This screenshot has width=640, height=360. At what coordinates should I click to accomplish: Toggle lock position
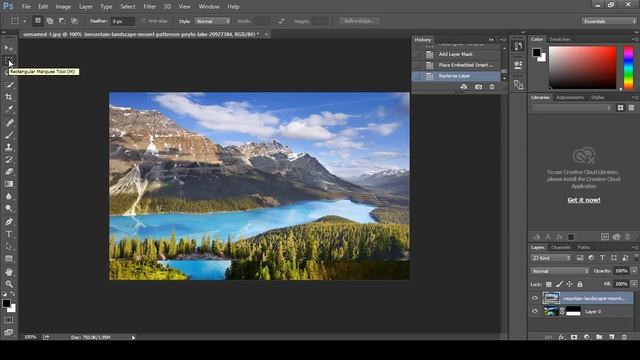point(569,284)
